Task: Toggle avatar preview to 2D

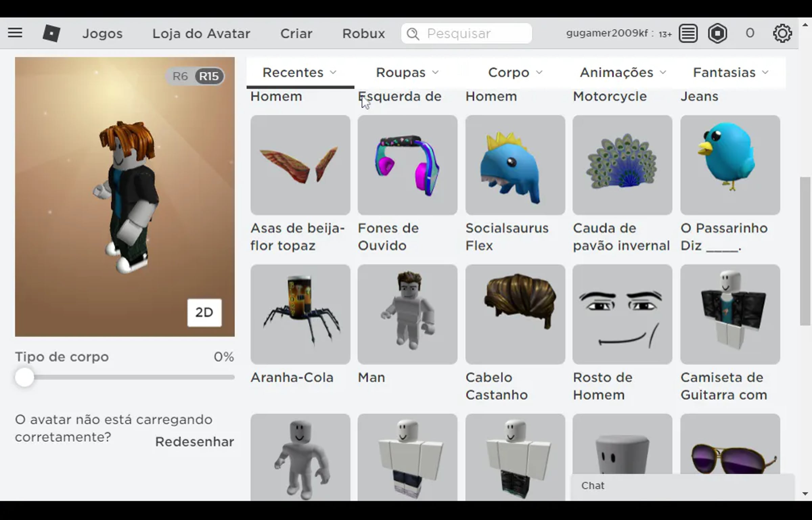Action: [x=204, y=312]
